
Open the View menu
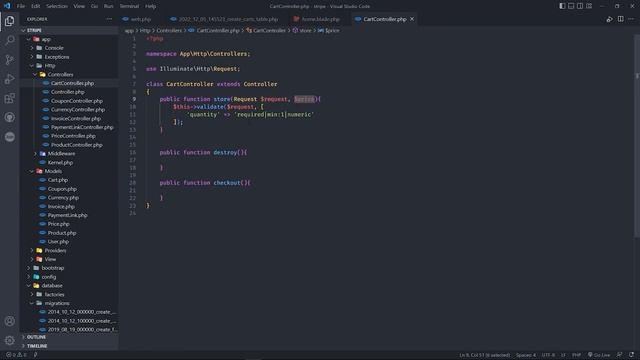coord(79,6)
